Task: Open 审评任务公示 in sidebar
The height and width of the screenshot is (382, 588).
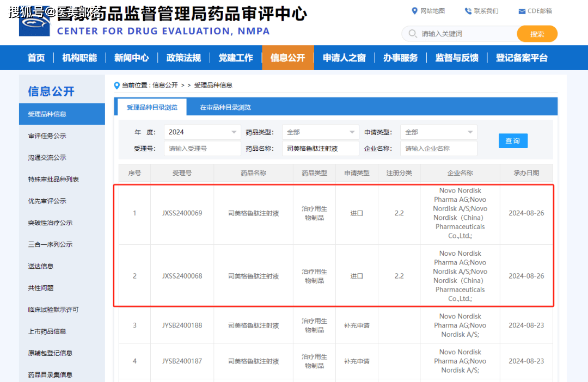Action: (x=47, y=135)
